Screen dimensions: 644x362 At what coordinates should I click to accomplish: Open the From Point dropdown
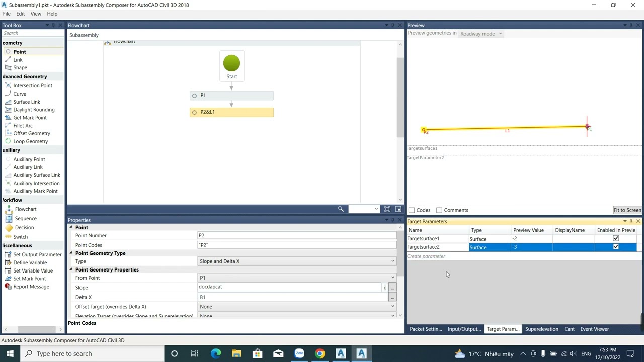tap(297, 278)
